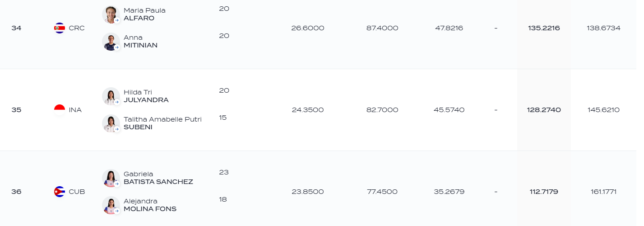Click the INA country code

pyautogui.click(x=75, y=110)
